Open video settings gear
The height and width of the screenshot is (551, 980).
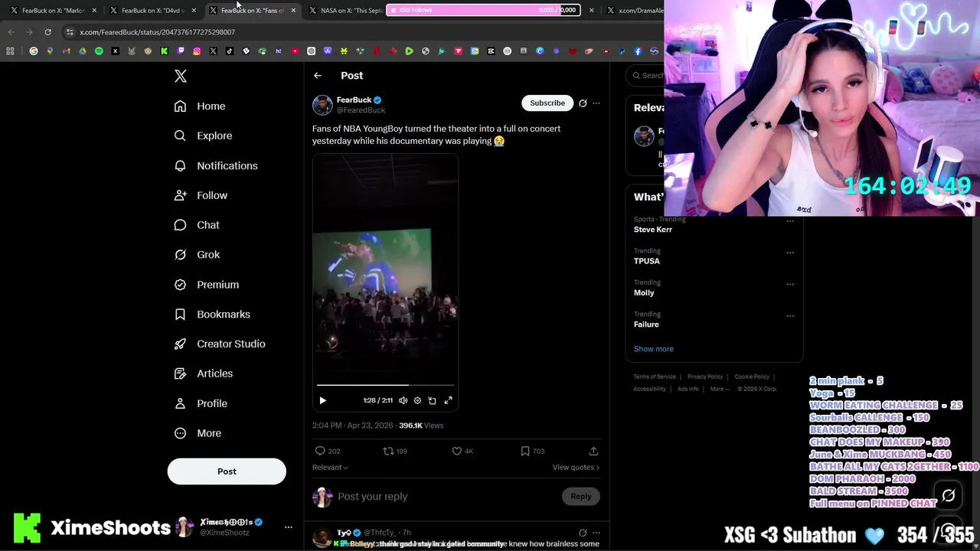[x=417, y=400]
